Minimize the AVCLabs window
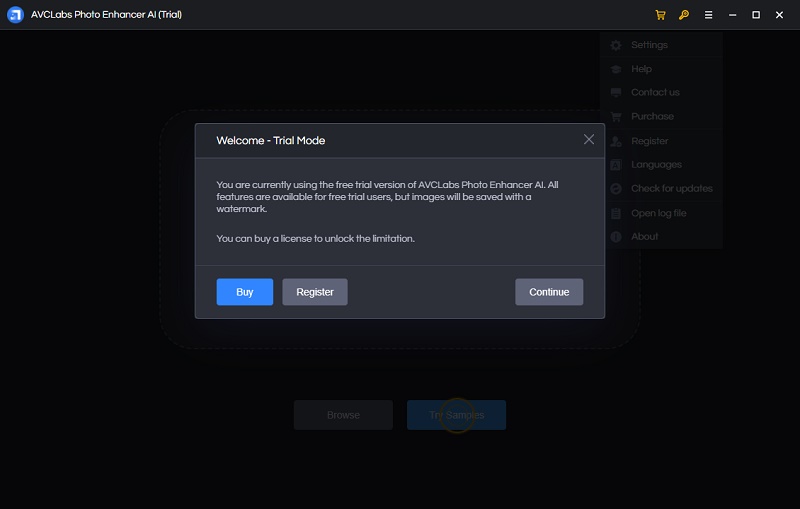The height and width of the screenshot is (509, 800). [x=732, y=15]
